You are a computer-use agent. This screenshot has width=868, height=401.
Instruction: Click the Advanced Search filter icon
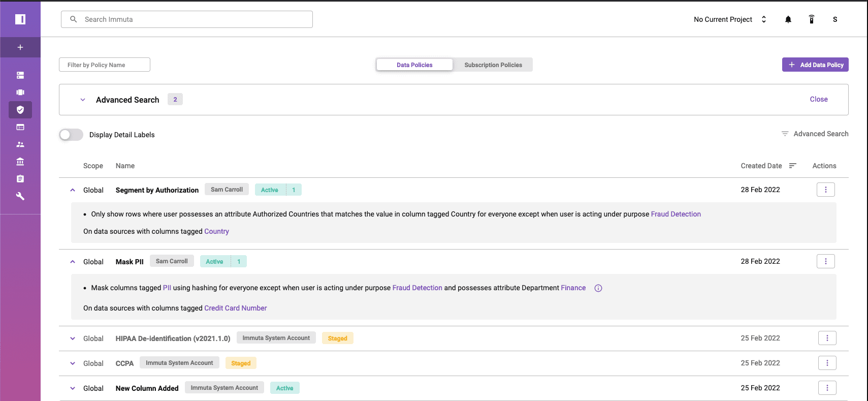785,134
